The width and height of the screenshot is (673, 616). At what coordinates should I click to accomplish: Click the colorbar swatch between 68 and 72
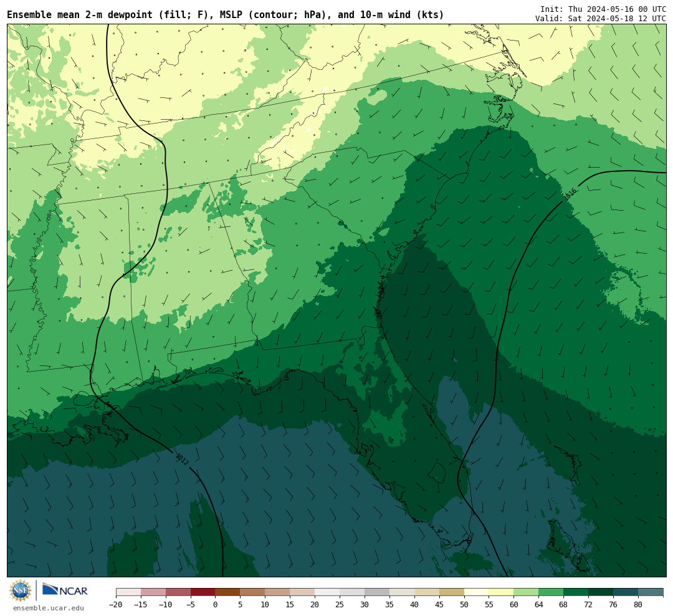pyautogui.click(x=576, y=592)
